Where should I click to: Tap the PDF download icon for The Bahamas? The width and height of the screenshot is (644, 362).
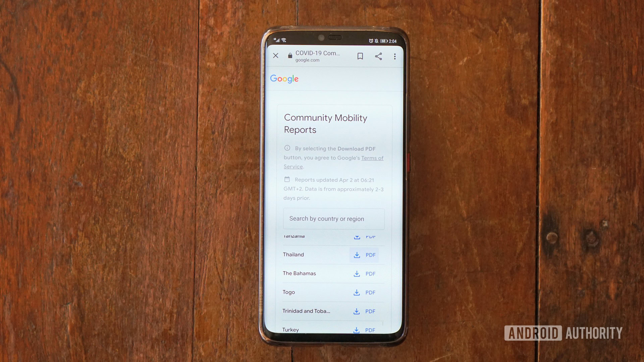coord(357,273)
